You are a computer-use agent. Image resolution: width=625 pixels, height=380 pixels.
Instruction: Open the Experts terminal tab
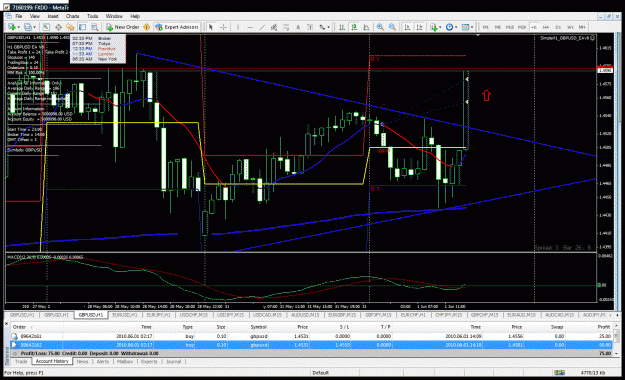[149, 362]
